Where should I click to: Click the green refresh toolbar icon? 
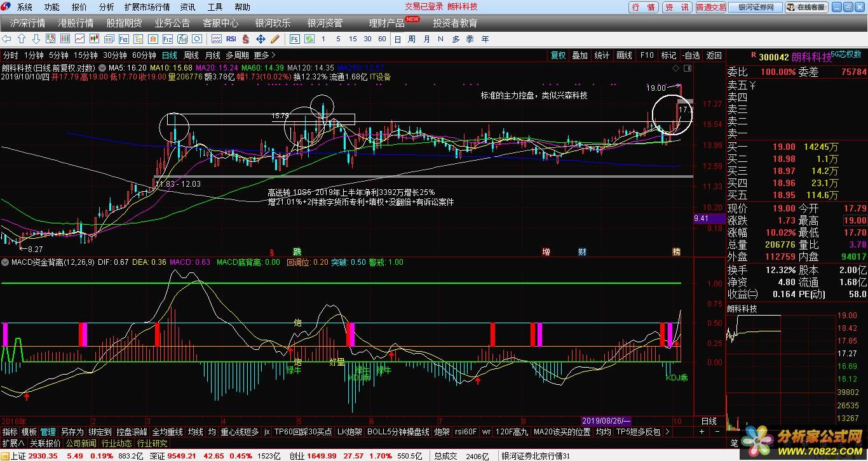[x=309, y=39]
